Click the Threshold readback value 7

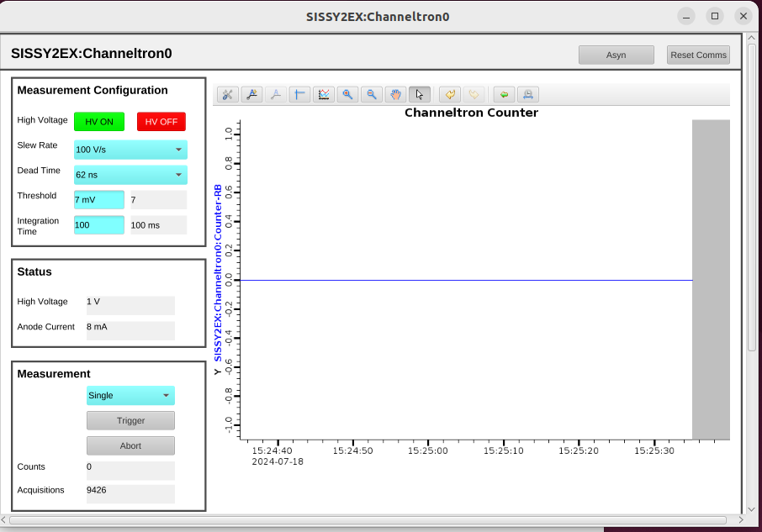click(x=158, y=199)
